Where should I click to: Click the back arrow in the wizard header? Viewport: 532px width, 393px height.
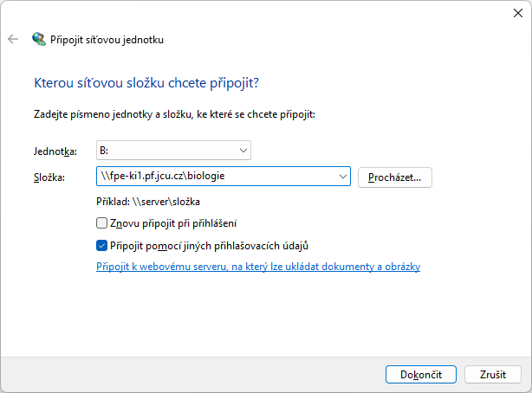point(13,39)
